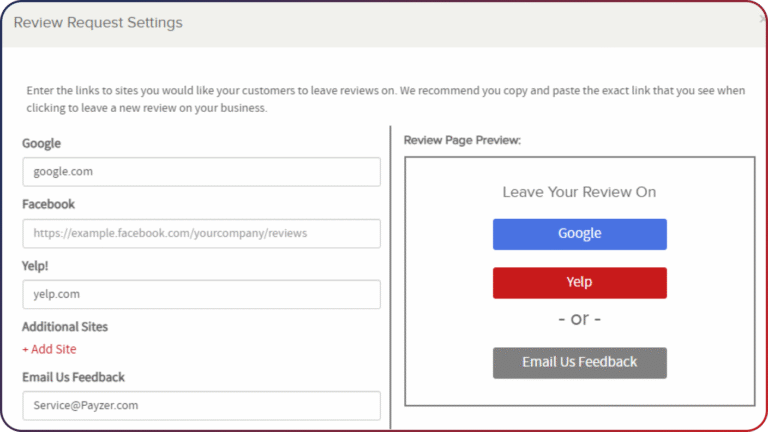Click the Google review link field
This screenshot has height=432, width=768.
point(201,171)
